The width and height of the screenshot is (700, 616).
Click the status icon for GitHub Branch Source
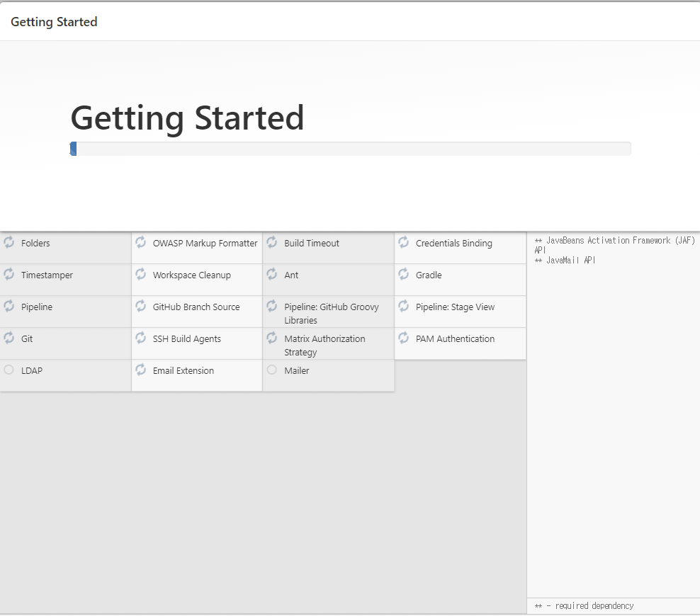[140, 306]
